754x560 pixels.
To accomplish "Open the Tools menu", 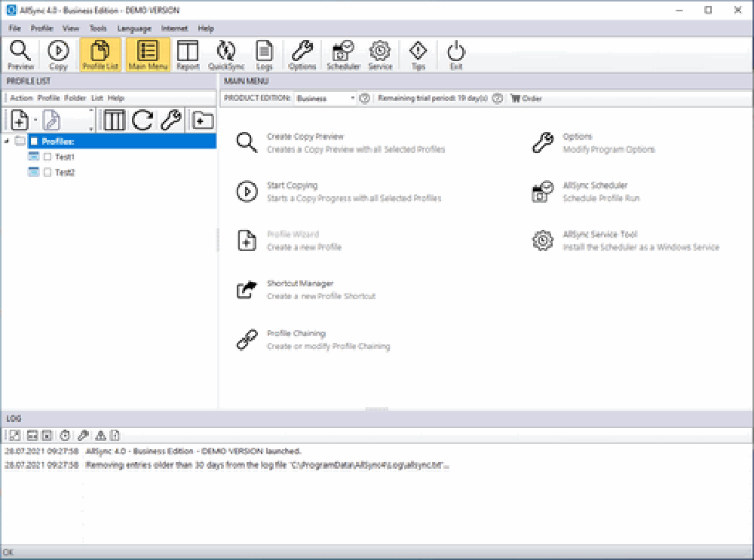I will pos(97,28).
